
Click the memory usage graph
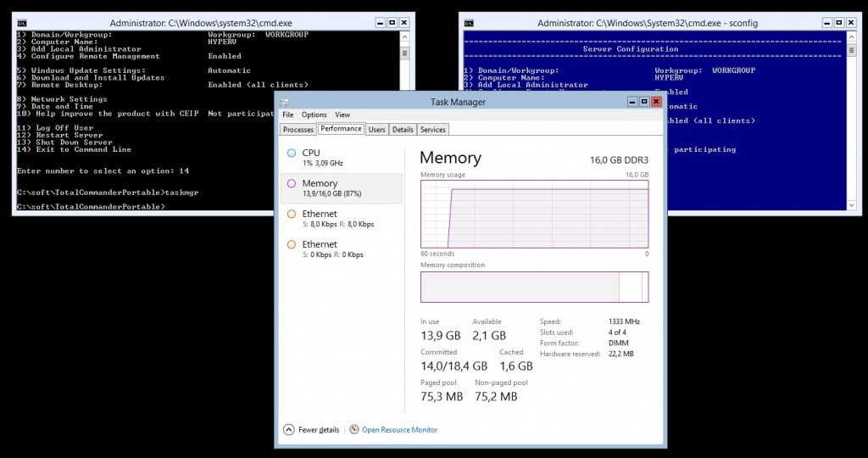pyautogui.click(x=534, y=214)
